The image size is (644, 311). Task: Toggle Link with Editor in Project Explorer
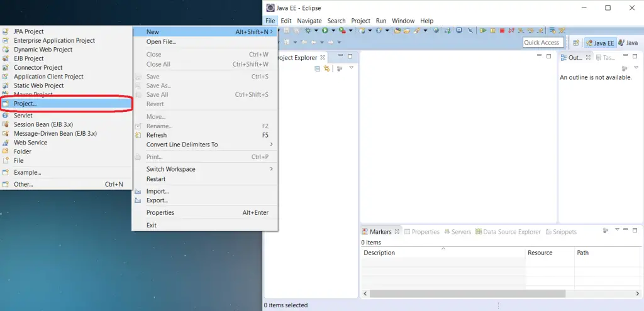[x=326, y=68]
